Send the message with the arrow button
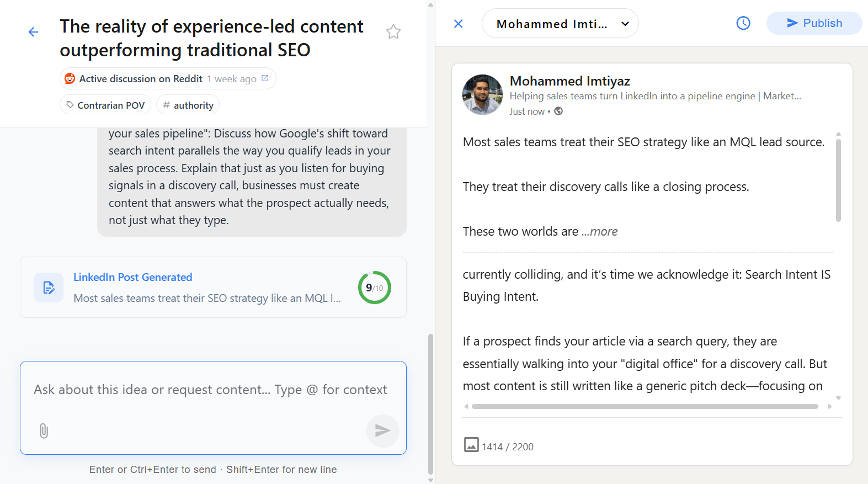 point(383,430)
